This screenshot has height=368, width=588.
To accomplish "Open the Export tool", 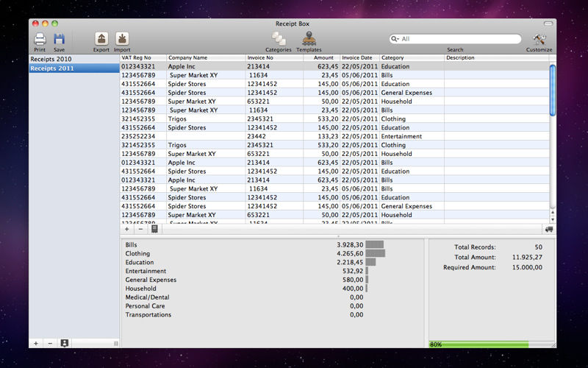I will point(101,39).
